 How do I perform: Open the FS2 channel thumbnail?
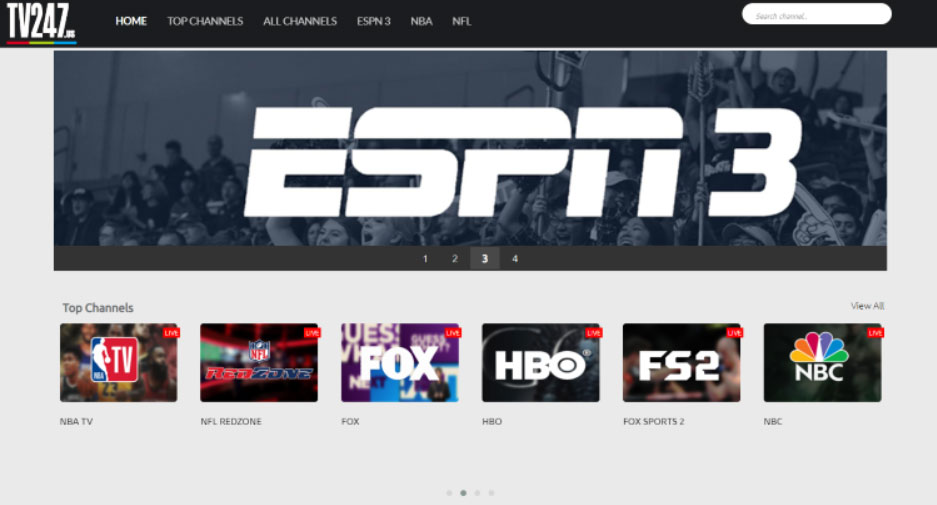pyautogui.click(x=681, y=363)
